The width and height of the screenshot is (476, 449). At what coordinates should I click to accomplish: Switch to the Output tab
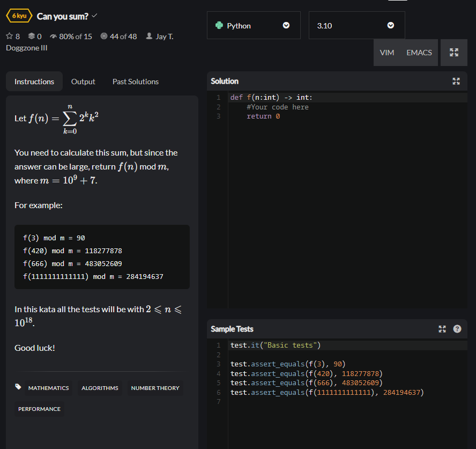coord(83,82)
